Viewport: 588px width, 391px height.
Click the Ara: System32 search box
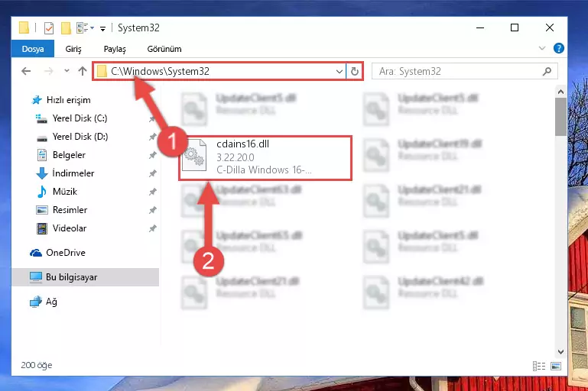tap(464, 71)
